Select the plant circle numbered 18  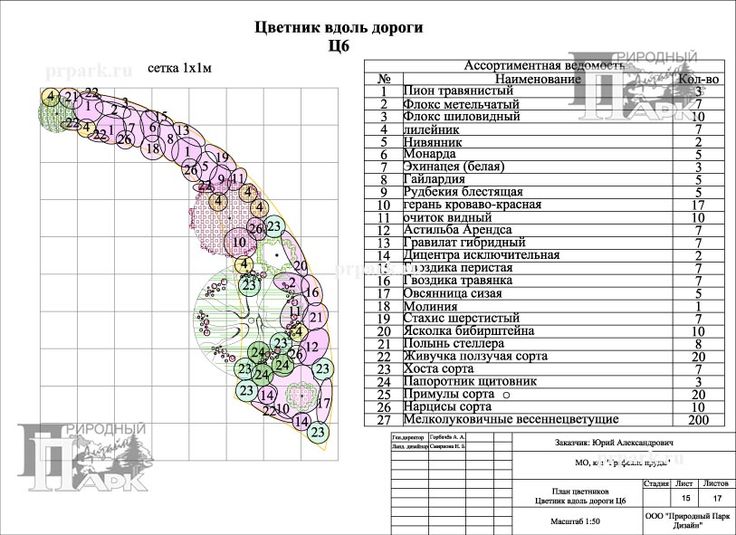coord(152,148)
